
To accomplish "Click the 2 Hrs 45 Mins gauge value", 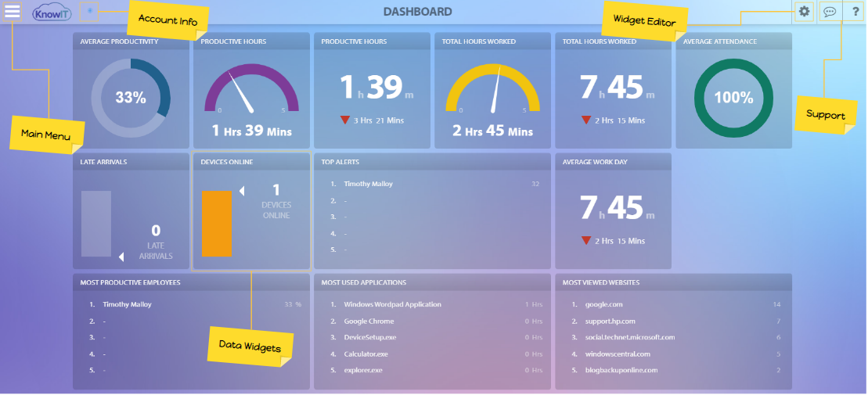I will [492, 131].
